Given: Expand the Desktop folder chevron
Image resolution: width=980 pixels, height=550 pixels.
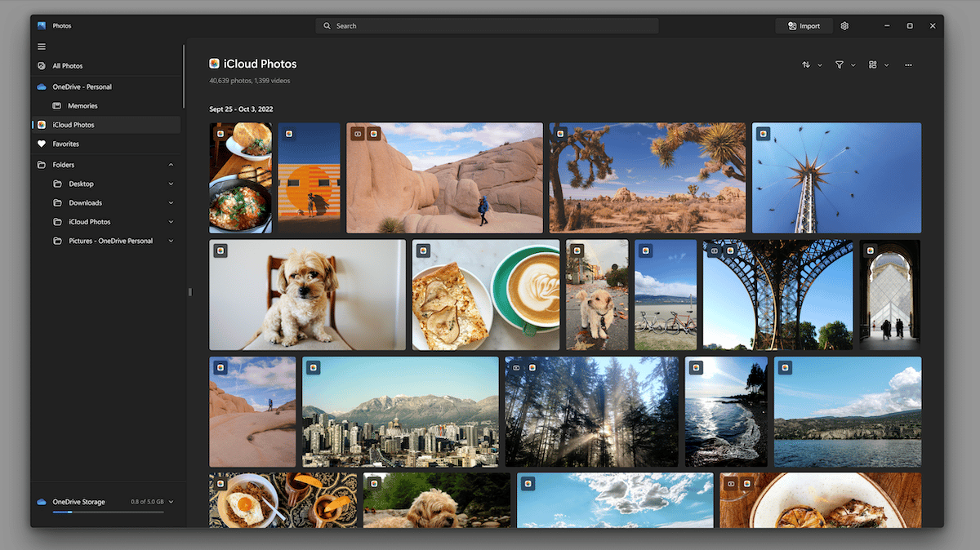Looking at the screenshot, I should coord(171,184).
